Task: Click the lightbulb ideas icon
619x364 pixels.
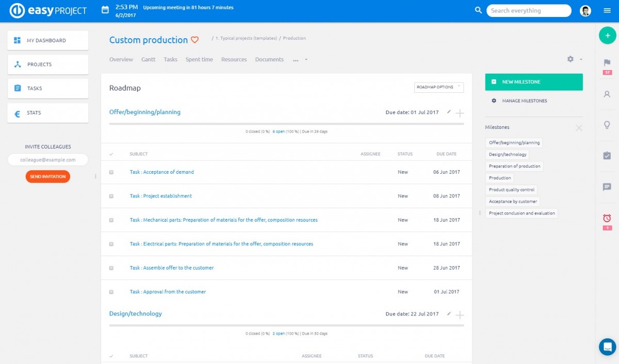Action: pyautogui.click(x=607, y=125)
